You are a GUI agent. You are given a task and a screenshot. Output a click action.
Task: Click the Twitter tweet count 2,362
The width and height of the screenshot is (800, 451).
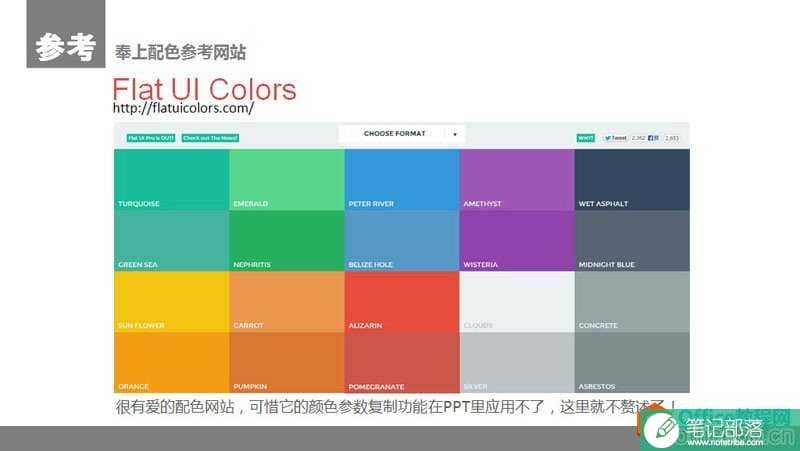click(638, 138)
